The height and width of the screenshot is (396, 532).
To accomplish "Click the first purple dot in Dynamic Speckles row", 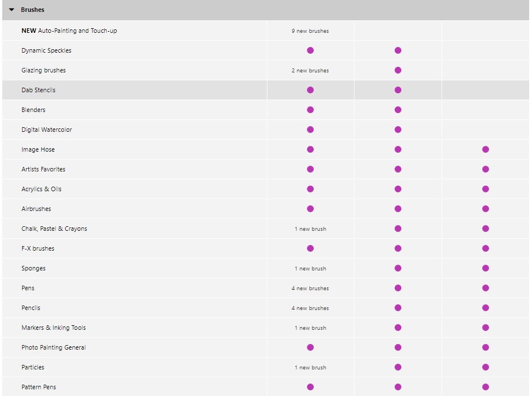I will tap(310, 50).
